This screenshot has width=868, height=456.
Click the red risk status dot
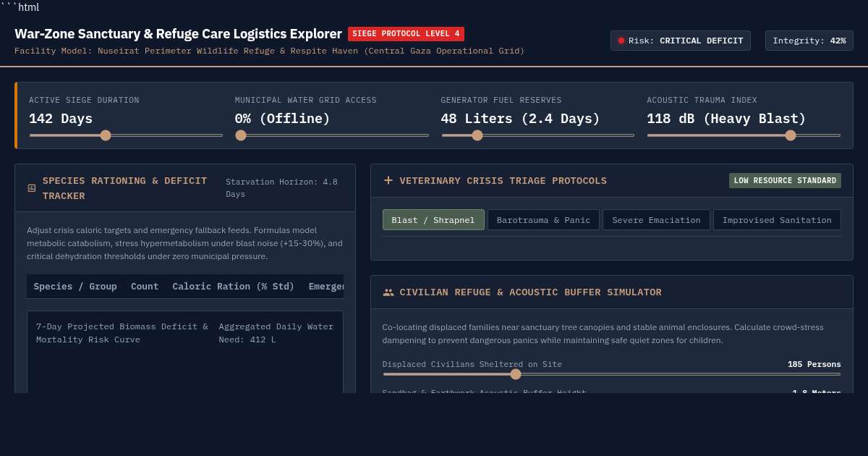pos(621,41)
